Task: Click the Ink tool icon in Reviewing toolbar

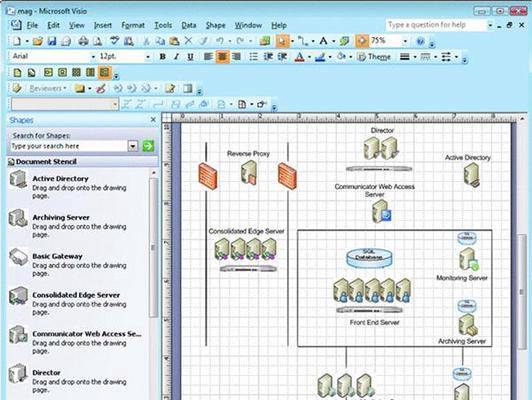Action: pos(100,89)
